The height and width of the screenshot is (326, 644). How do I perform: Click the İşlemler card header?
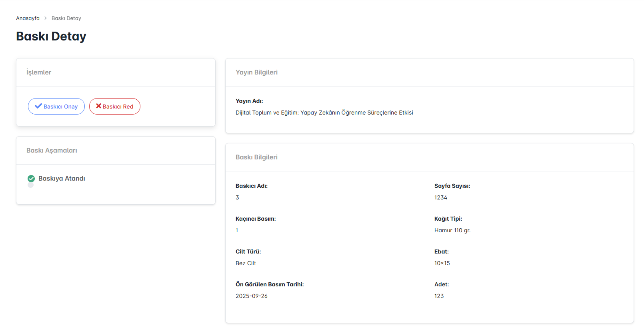point(39,72)
